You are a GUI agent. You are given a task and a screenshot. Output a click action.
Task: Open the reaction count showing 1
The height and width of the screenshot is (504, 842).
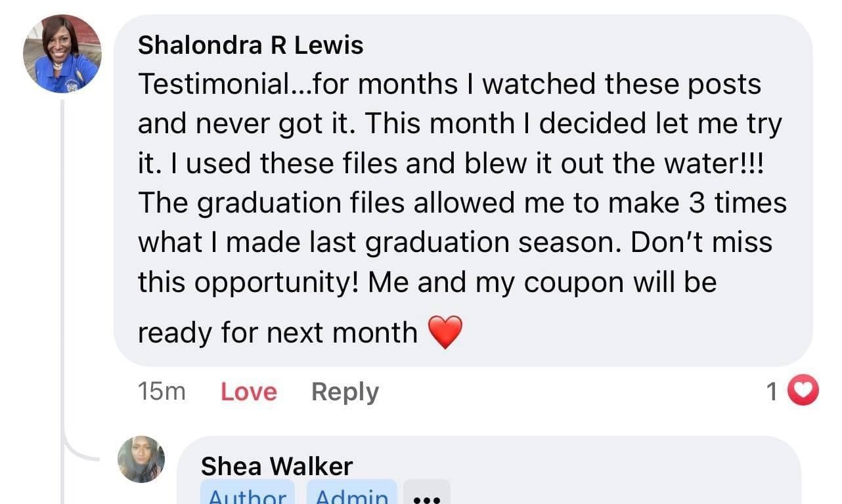pos(772,392)
